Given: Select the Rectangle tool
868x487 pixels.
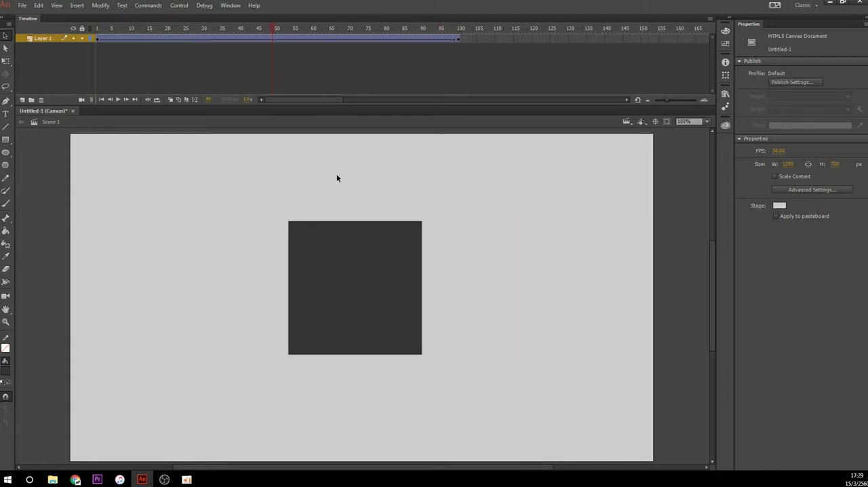Looking at the screenshot, I should [x=5, y=139].
